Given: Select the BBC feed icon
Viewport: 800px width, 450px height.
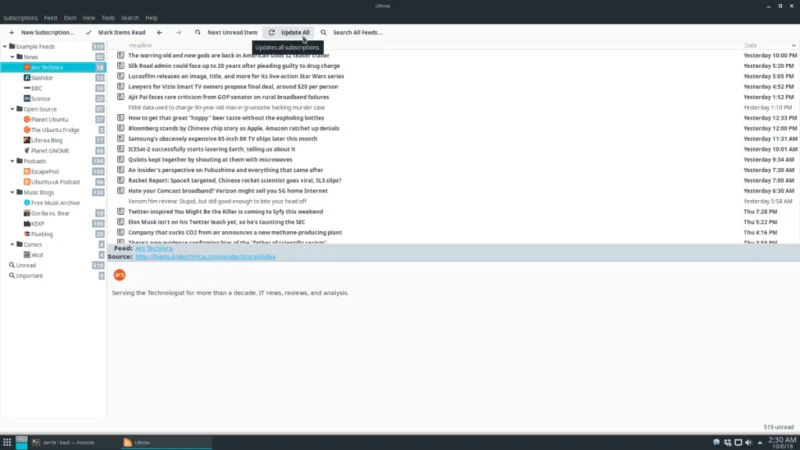Looking at the screenshot, I should [27, 88].
